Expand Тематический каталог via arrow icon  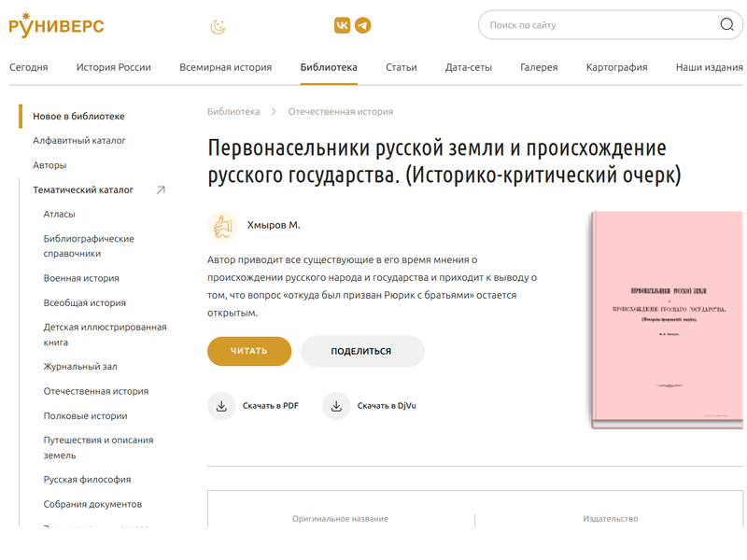[x=161, y=190]
